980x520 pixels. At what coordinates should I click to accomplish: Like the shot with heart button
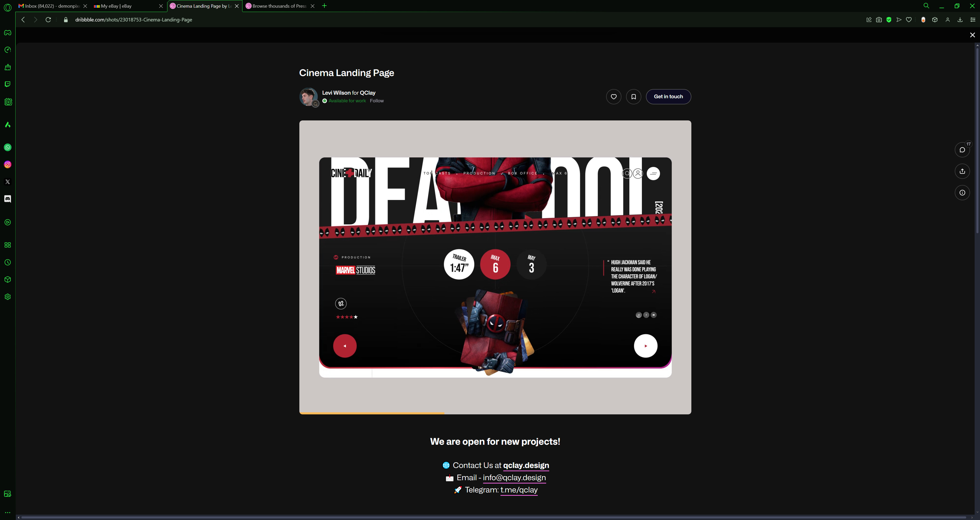[x=614, y=97]
